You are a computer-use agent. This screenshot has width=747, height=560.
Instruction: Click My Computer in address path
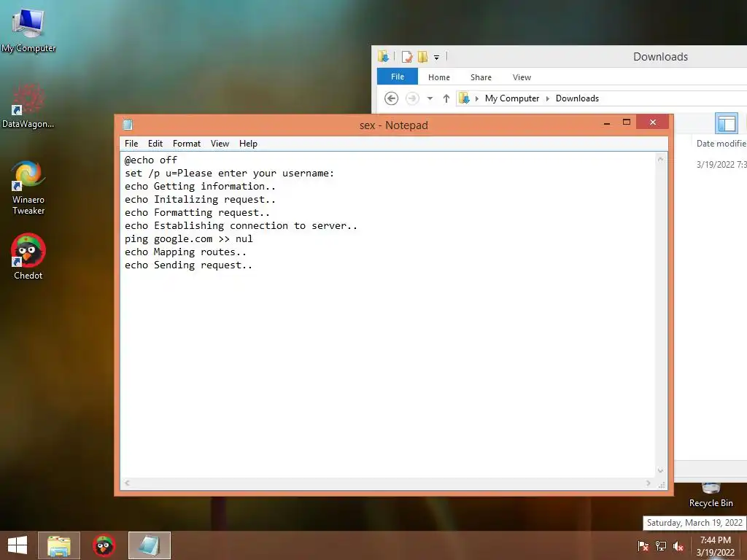[x=512, y=98]
